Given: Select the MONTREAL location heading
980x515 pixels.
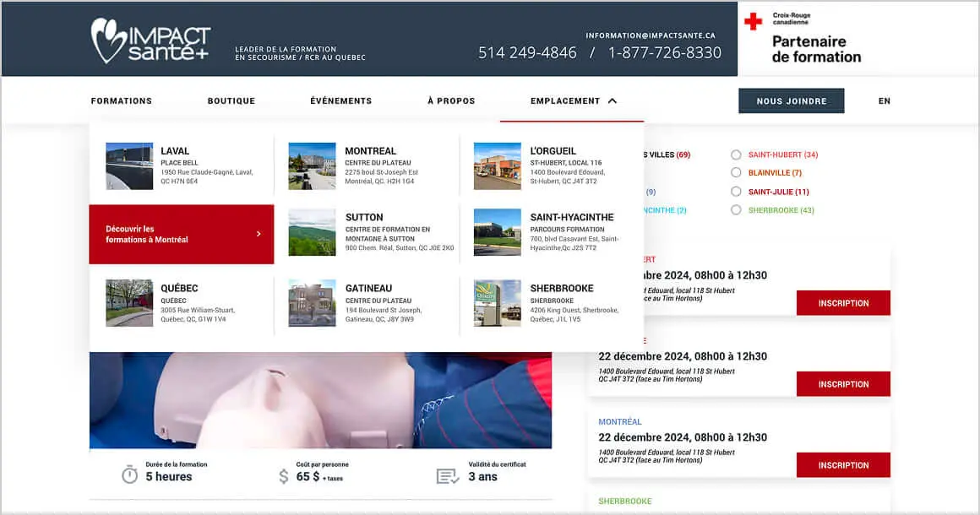Looking at the screenshot, I should pyautogui.click(x=370, y=151).
